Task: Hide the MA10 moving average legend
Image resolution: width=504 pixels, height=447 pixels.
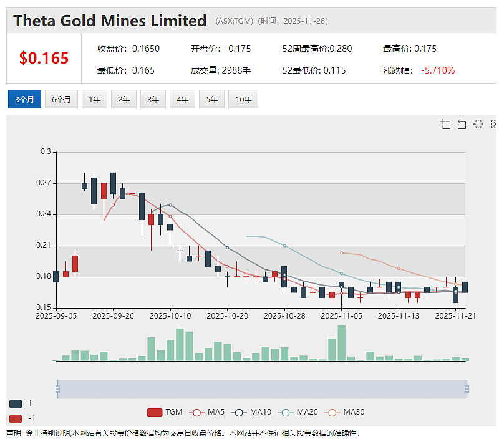Action: point(251,412)
